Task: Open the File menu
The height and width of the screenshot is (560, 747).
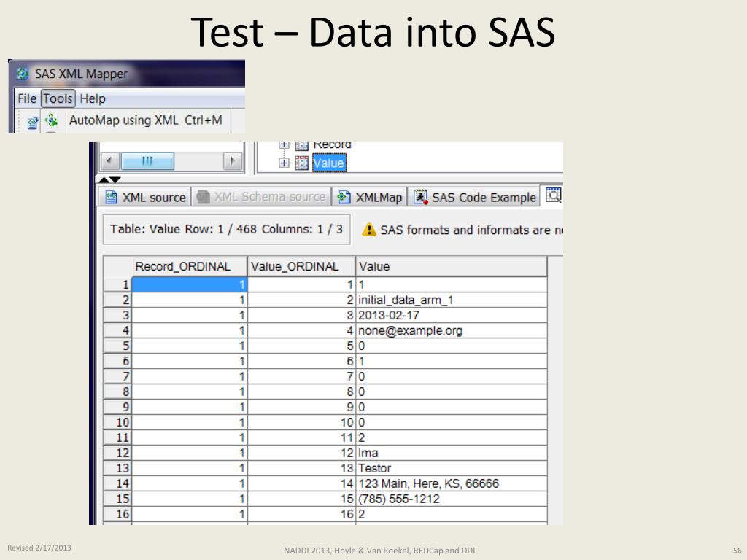Action: [27, 98]
